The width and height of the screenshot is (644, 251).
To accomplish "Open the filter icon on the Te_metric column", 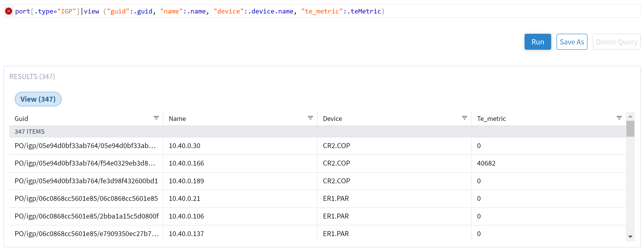I will point(619,118).
